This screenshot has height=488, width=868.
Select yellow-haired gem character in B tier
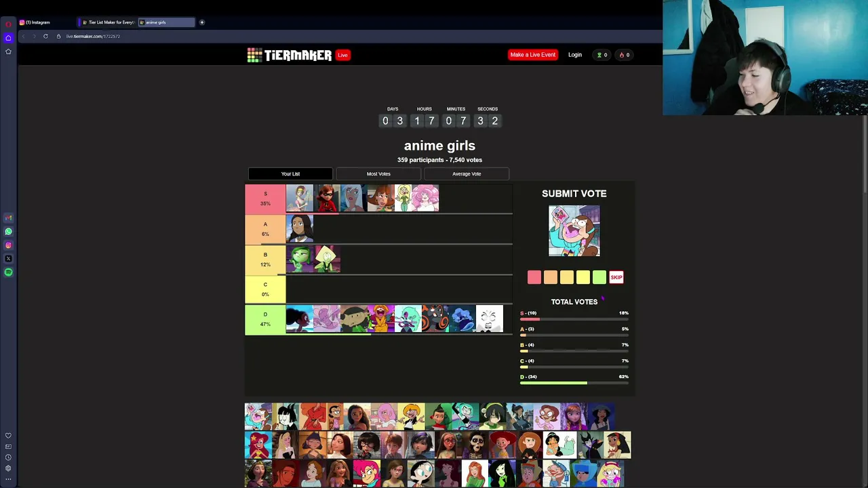(x=327, y=260)
